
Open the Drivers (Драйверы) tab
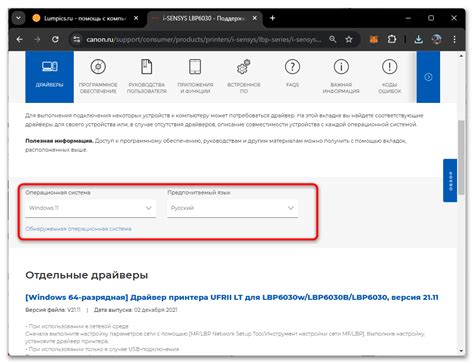[49, 77]
